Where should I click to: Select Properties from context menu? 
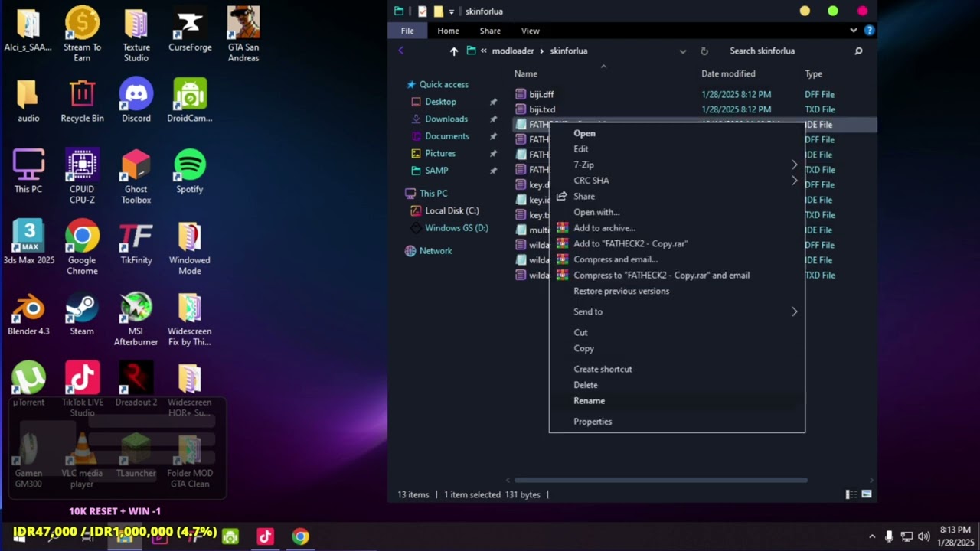click(677, 422)
